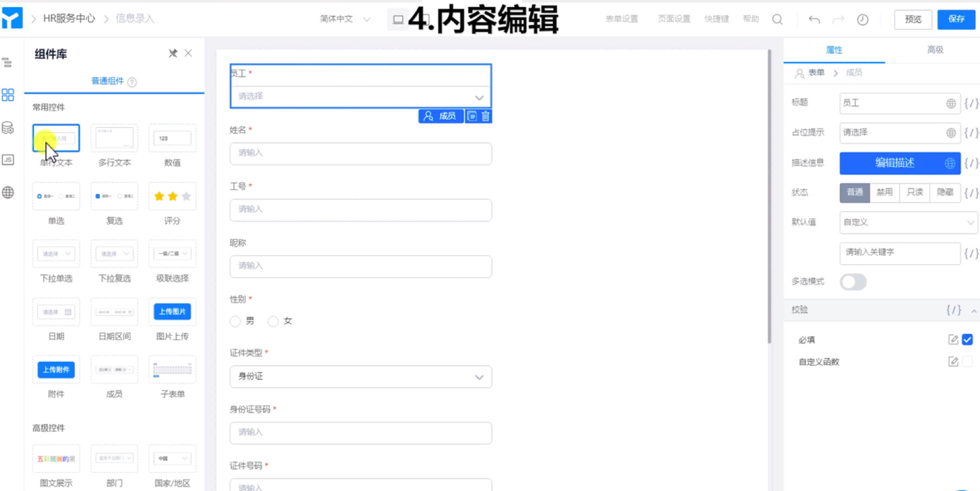Select the 日期 component icon
The width and height of the screenshot is (980, 491).
[x=56, y=311]
